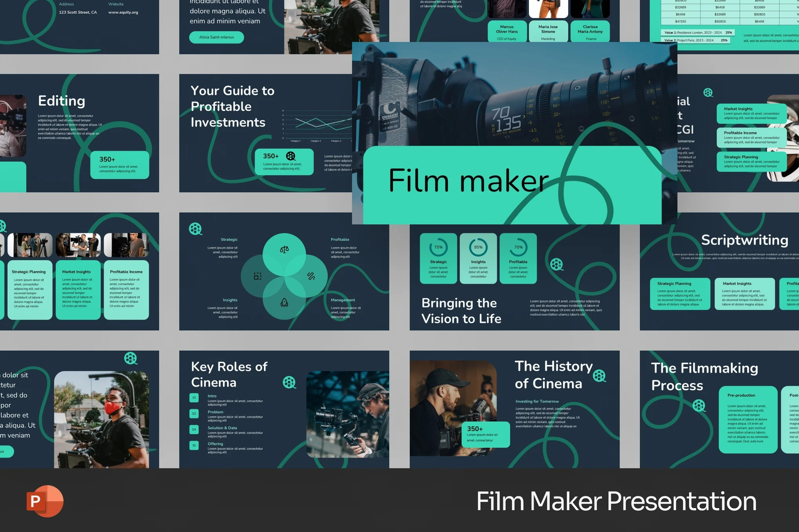Click film reel icon beside Key Roles of Cinema
Screen dimensions: 799x532
click(x=289, y=382)
